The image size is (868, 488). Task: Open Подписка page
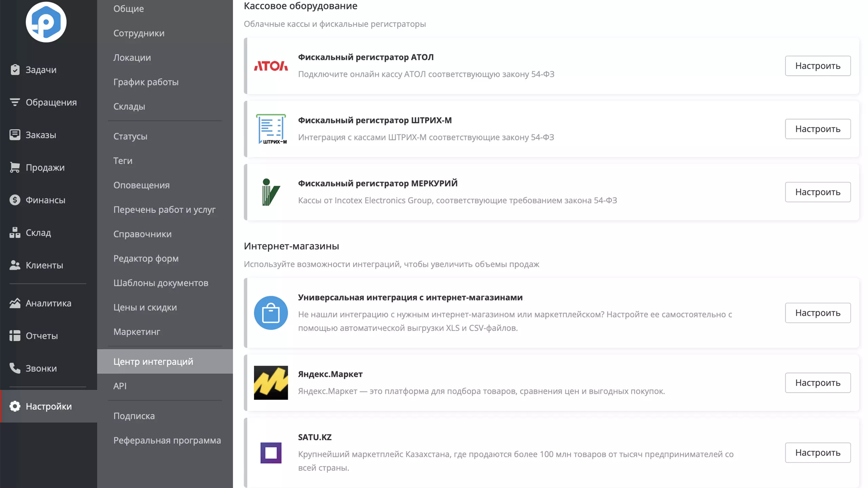pos(165,416)
